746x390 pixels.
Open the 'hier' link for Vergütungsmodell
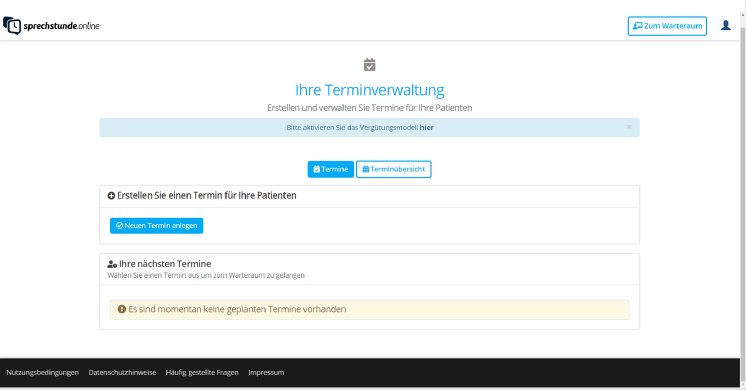tap(426, 127)
